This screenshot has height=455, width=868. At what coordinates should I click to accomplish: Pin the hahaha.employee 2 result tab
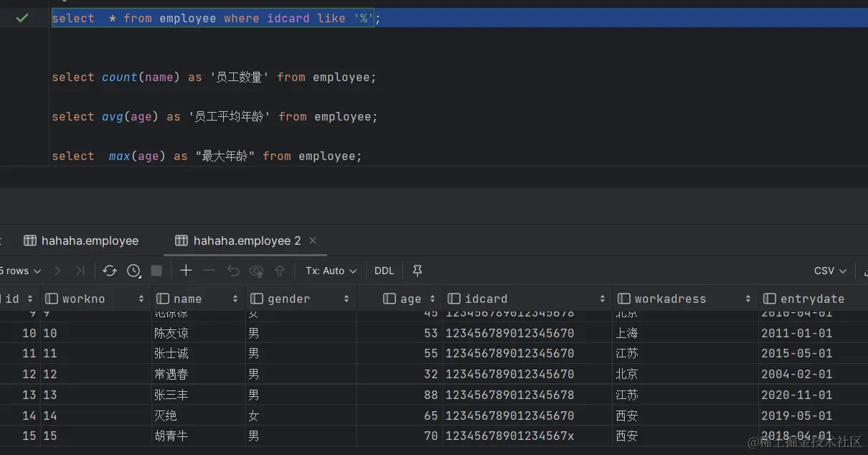[418, 271]
